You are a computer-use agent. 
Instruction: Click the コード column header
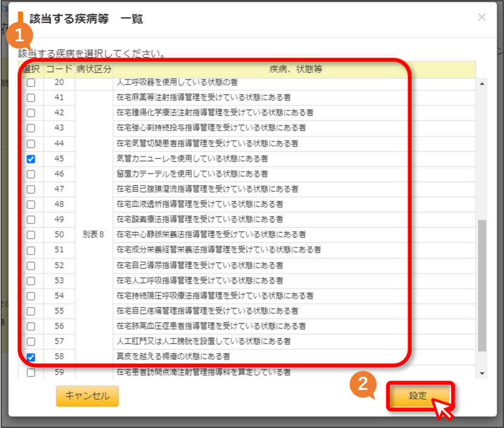tap(59, 69)
